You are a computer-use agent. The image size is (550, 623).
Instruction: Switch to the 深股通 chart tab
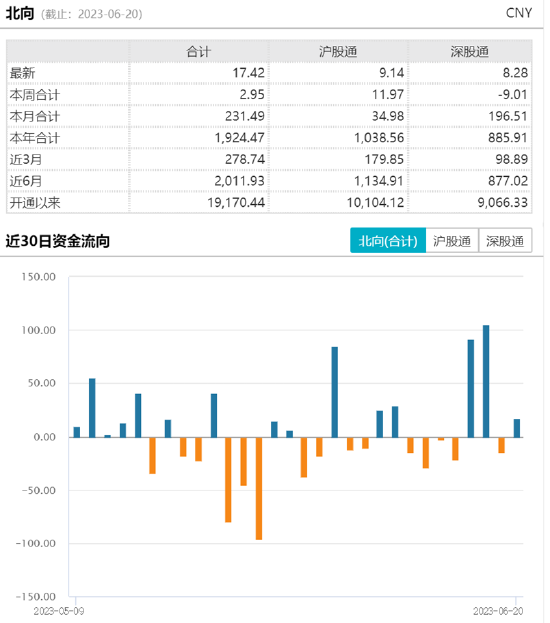click(x=505, y=241)
